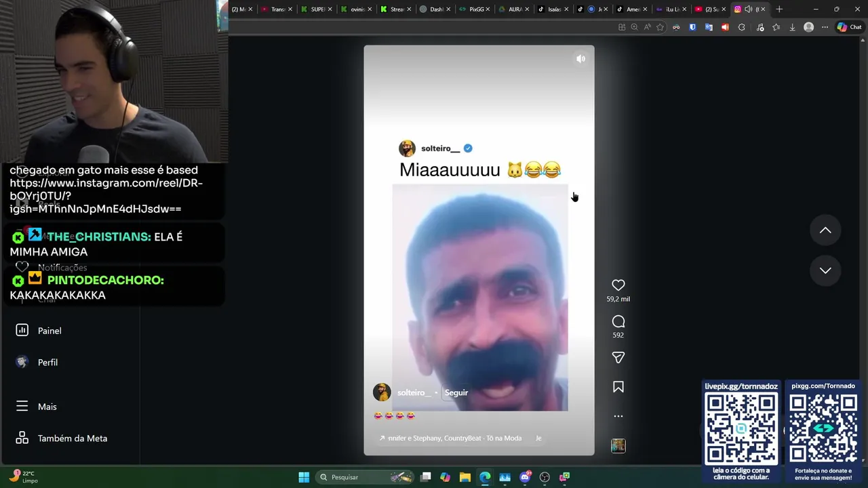Viewport: 868px width, 488px height.
Task: Click the Mais hamburger icon
Action: tap(22, 406)
